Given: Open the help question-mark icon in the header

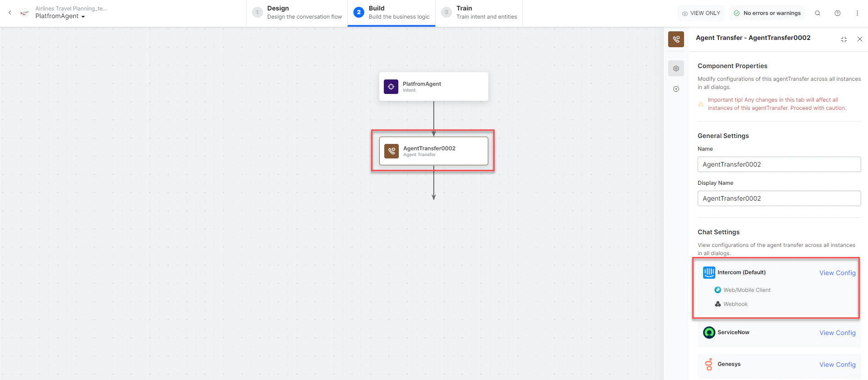Looking at the screenshot, I should (x=838, y=13).
